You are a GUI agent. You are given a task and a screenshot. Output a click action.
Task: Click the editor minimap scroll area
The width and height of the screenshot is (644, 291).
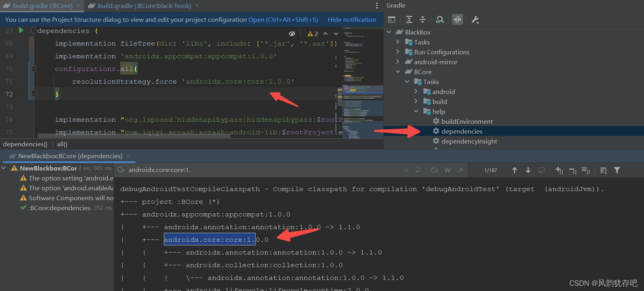[x=363, y=82]
